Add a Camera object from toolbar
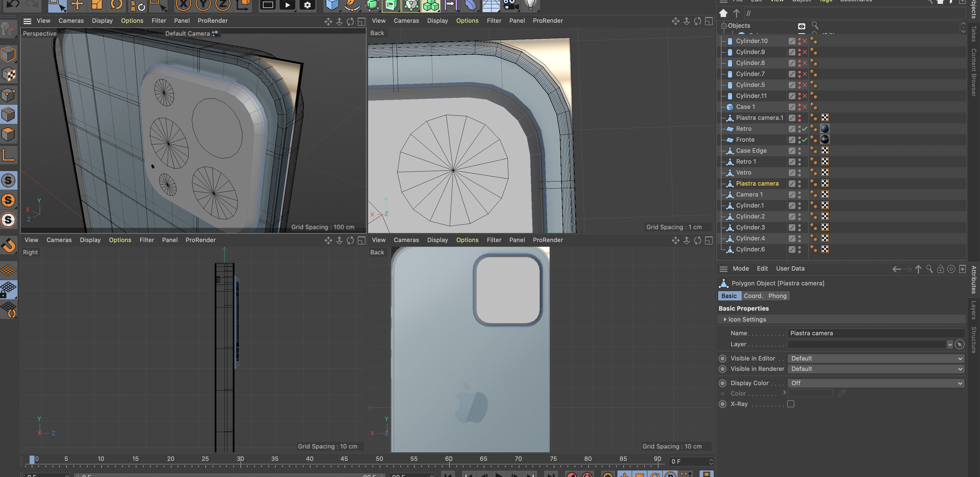The height and width of the screenshot is (477, 980). click(510, 5)
